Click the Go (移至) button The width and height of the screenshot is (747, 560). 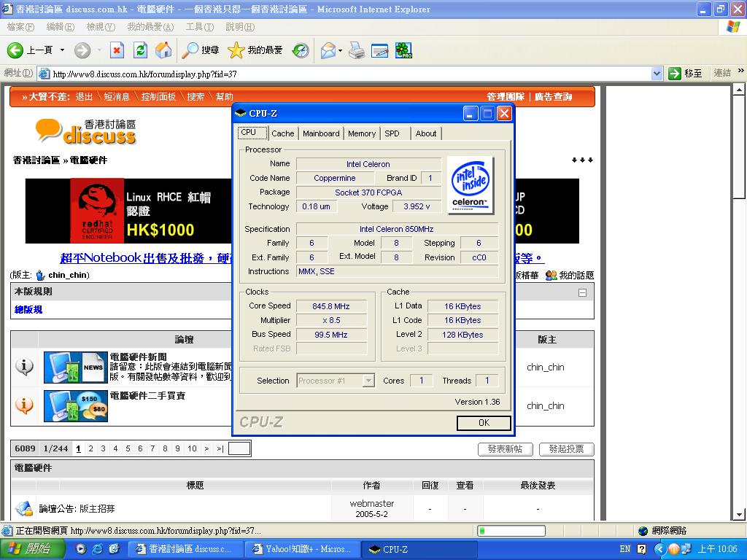(x=685, y=74)
